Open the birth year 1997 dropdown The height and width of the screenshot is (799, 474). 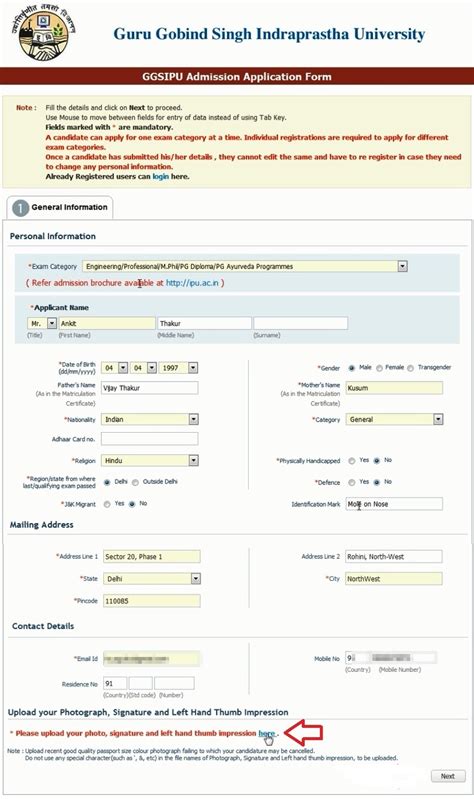pos(178,367)
